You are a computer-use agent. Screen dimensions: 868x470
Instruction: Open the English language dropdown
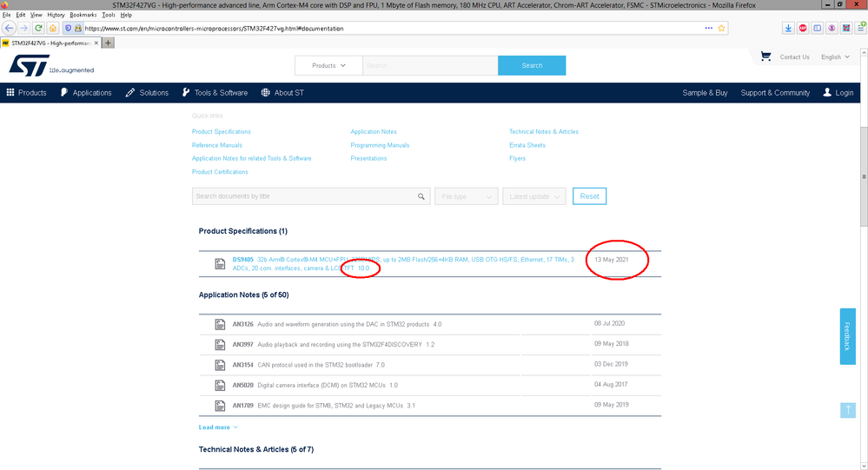point(835,57)
